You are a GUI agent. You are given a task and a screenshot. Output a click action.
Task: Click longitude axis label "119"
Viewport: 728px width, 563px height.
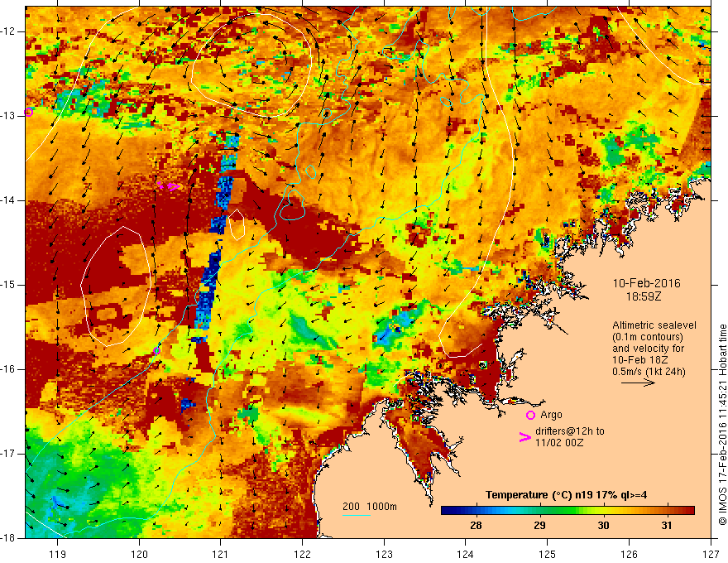click(x=58, y=554)
